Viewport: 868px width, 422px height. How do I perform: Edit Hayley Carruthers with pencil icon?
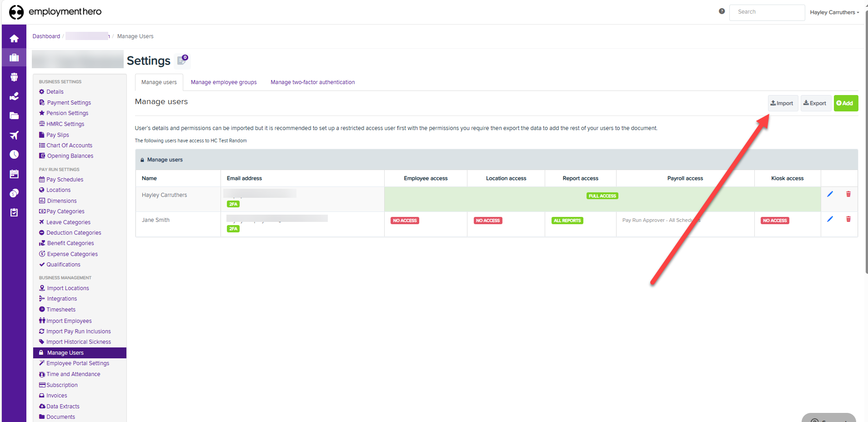[x=830, y=194]
